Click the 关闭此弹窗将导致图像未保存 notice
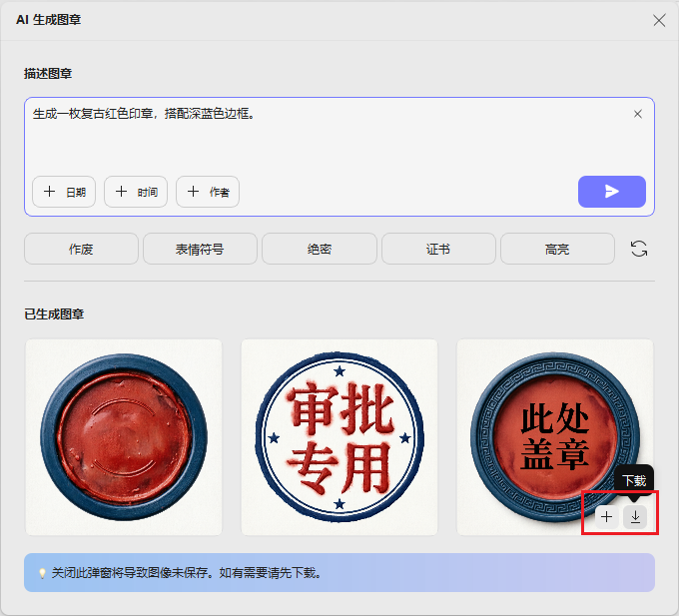 click(x=339, y=572)
